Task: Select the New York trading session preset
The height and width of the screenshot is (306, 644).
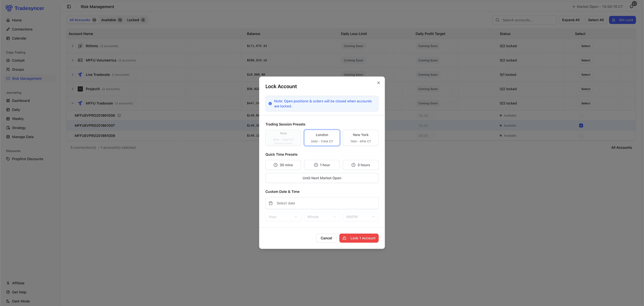Action: point(360,137)
